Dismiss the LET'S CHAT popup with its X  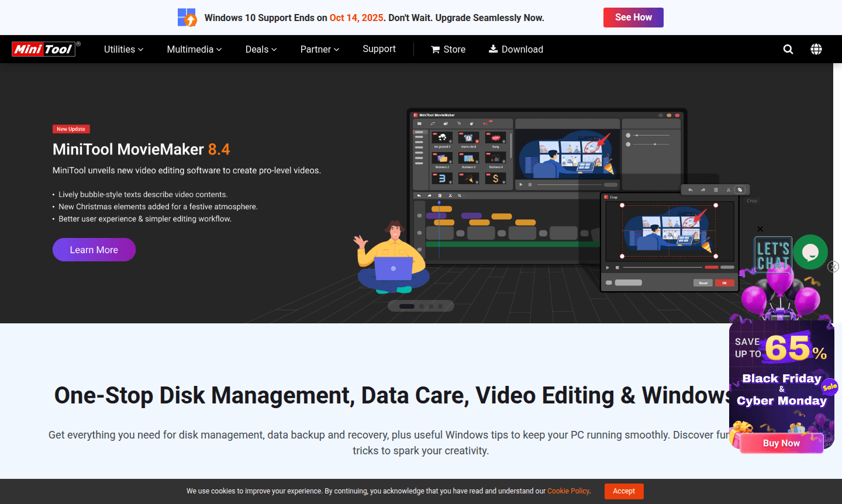[x=760, y=229]
